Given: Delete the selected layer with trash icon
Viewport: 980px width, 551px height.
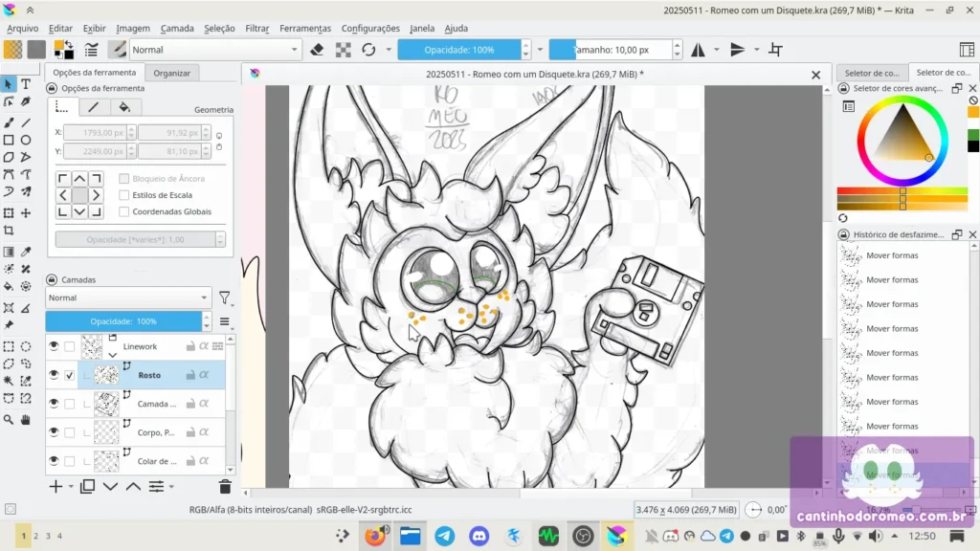Looking at the screenshot, I should [225, 486].
